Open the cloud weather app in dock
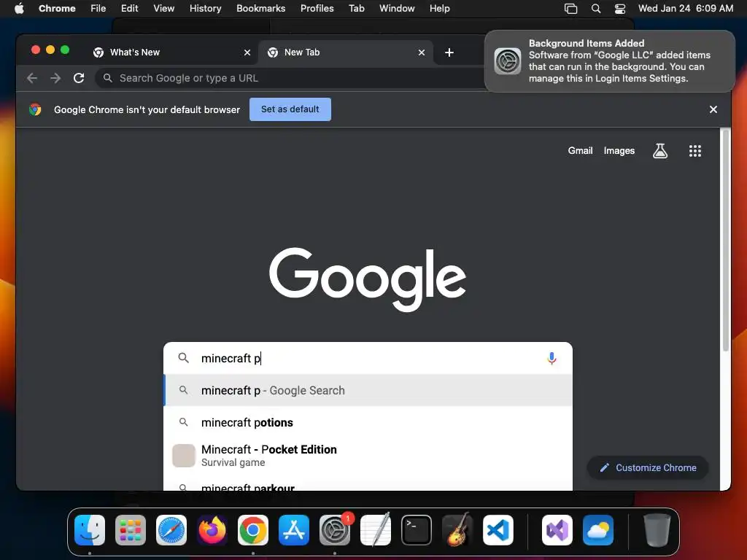 click(x=598, y=530)
